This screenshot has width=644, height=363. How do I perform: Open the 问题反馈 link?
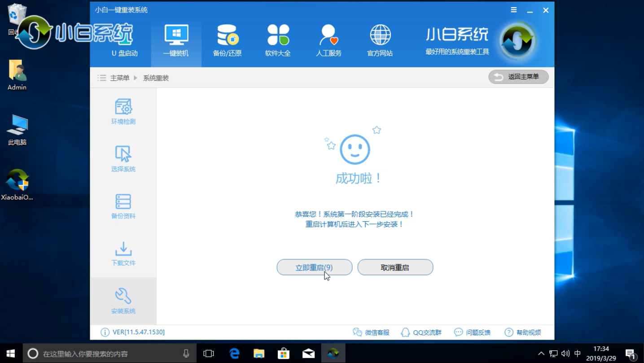pos(472,332)
